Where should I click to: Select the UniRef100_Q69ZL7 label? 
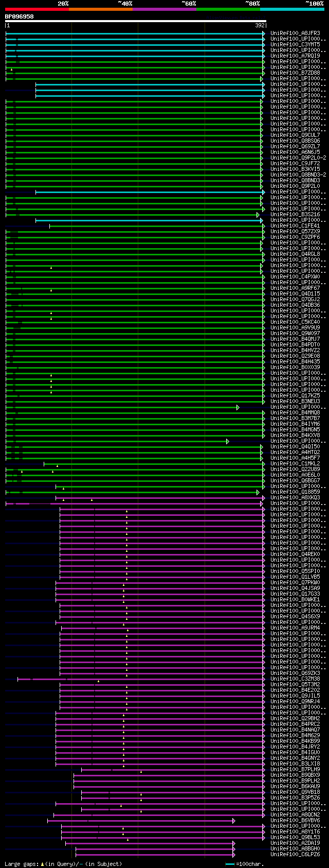tap(295, 147)
